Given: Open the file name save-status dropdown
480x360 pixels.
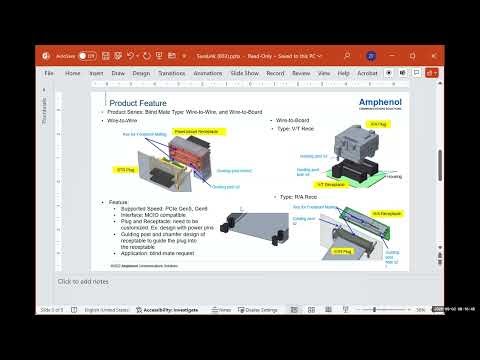Looking at the screenshot, I should point(319,56).
